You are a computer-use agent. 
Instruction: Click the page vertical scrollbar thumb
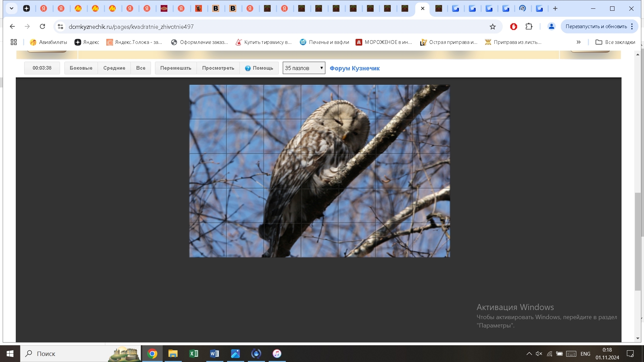tap(638, 241)
